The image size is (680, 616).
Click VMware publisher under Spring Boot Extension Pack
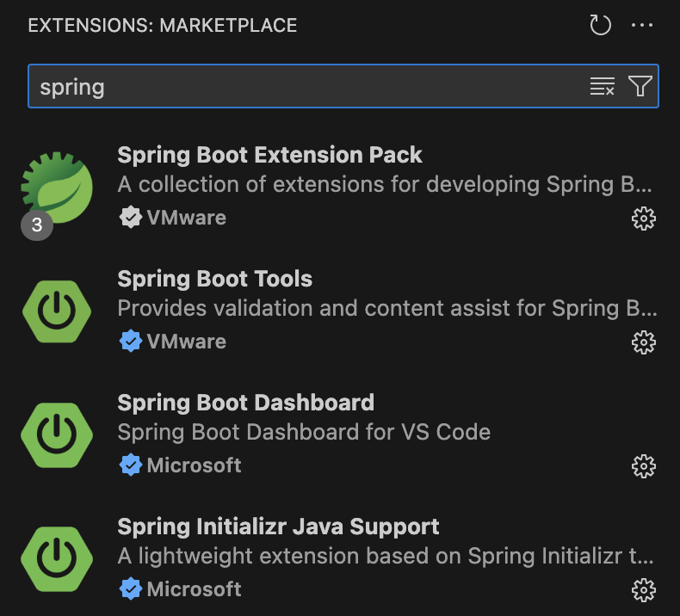click(x=187, y=218)
